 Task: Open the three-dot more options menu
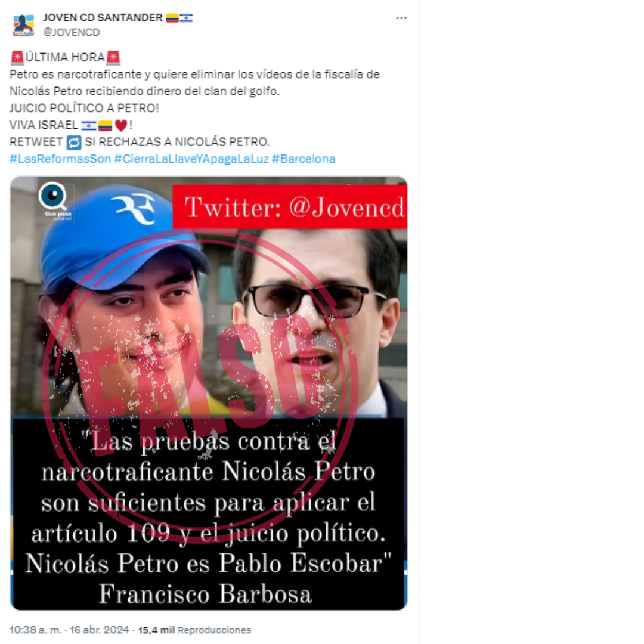[x=401, y=18]
